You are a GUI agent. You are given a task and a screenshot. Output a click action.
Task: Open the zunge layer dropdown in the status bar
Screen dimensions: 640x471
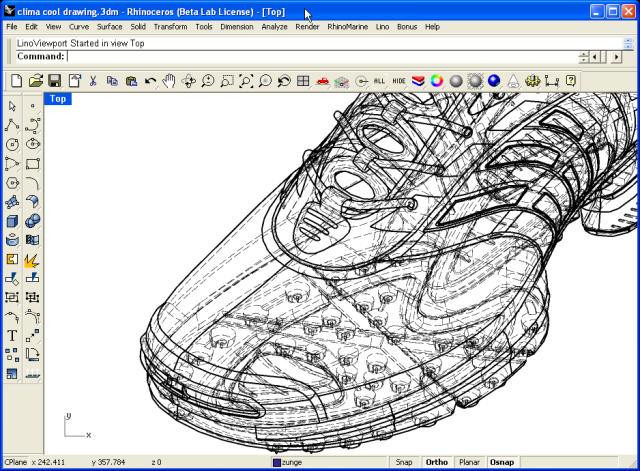coord(330,462)
